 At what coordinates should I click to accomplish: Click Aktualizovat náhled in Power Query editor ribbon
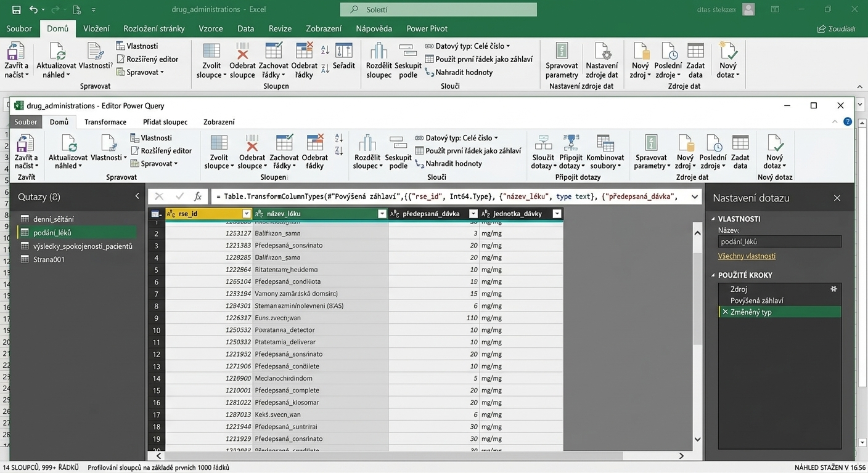pyautogui.click(x=68, y=152)
